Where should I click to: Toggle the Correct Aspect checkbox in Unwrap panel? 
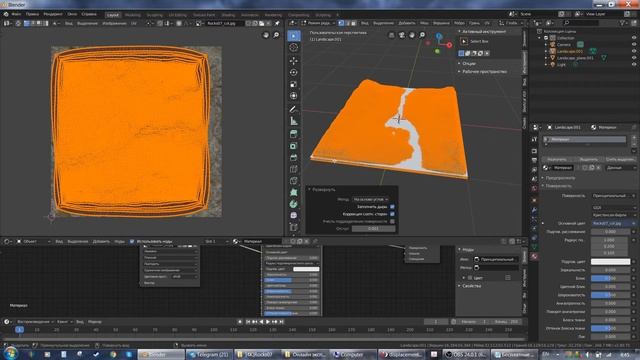(x=392, y=214)
